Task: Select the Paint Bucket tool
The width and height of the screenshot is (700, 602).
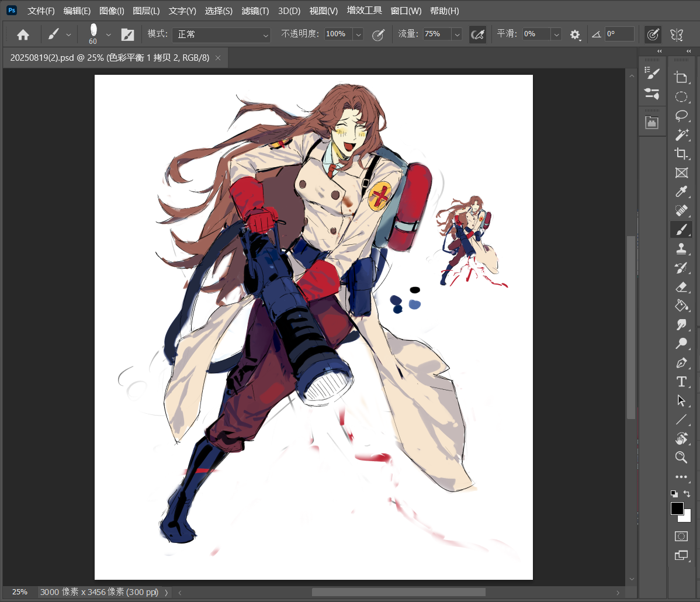Action: click(x=681, y=305)
